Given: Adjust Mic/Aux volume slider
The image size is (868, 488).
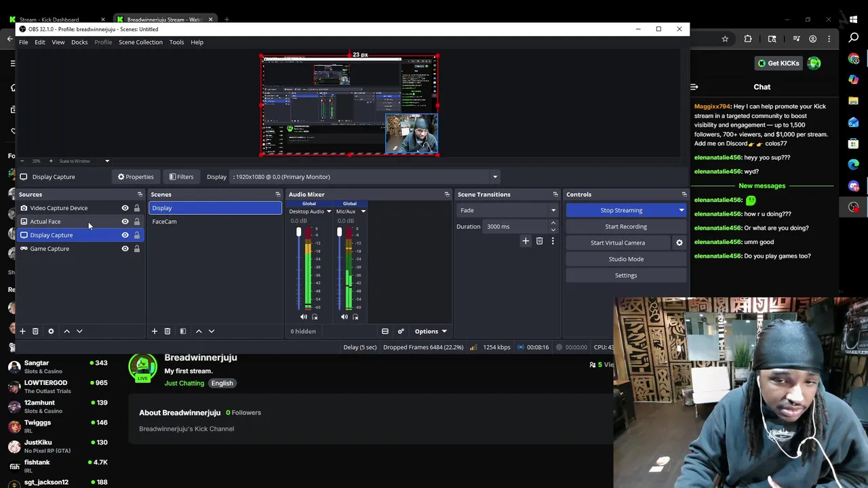Looking at the screenshot, I should 339,232.
